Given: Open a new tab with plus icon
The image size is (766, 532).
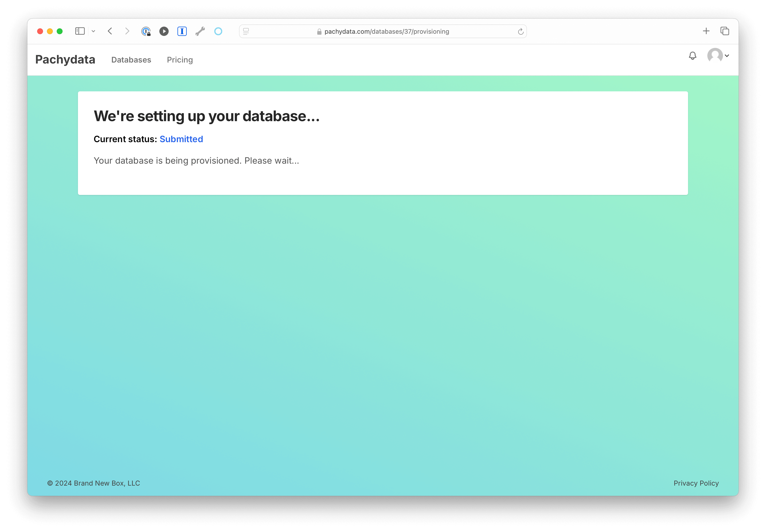Looking at the screenshot, I should coord(706,31).
